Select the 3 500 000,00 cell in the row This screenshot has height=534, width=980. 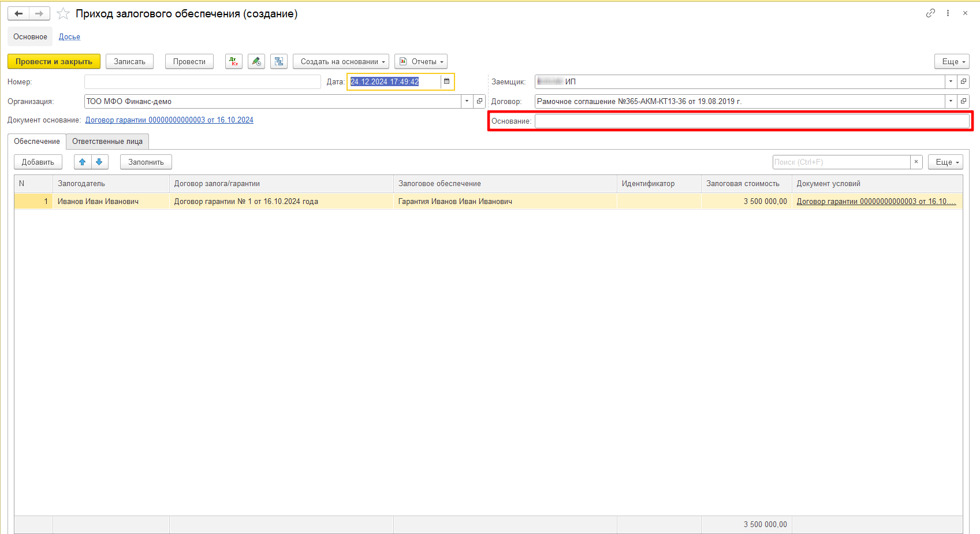point(747,201)
